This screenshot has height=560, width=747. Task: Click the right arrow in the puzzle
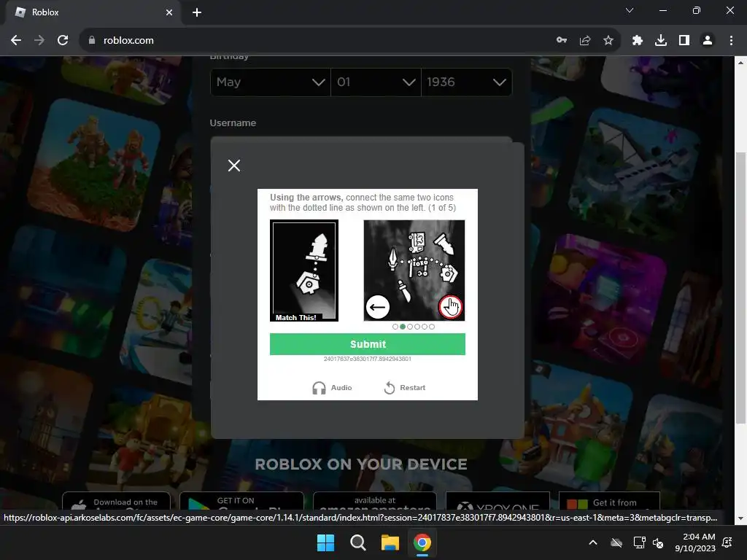tap(450, 307)
